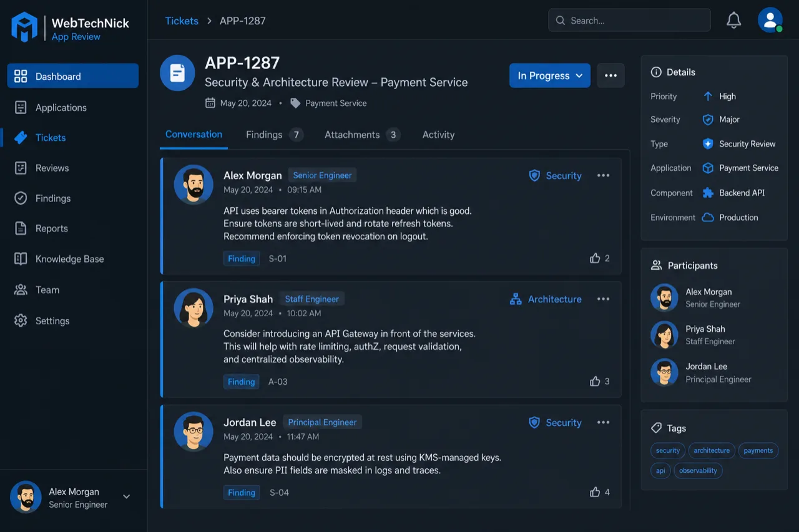The height and width of the screenshot is (532, 799).
Task: Click the calendar icon next to May 20, 2024
Action: click(x=210, y=103)
